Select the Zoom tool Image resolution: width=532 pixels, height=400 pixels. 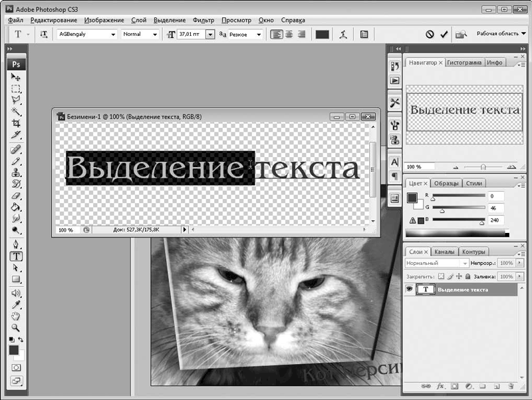click(x=15, y=327)
